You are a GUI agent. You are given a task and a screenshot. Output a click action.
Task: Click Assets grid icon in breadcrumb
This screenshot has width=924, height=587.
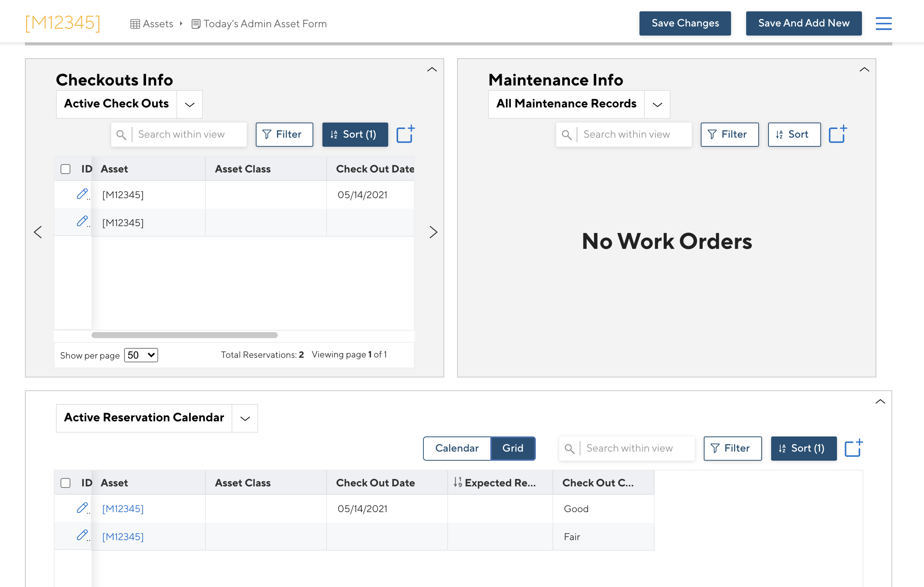pyautogui.click(x=135, y=24)
